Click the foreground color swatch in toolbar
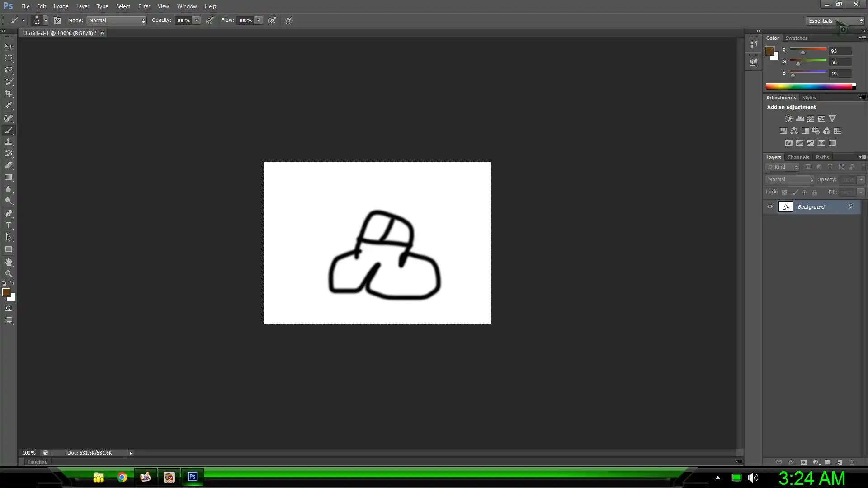This screenshot has width=868, height=488. pos(6,292)
